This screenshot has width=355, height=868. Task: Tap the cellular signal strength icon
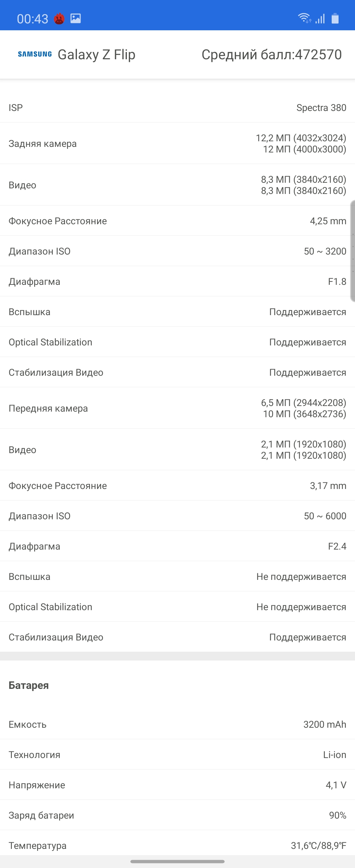click(x=320, y=18)
